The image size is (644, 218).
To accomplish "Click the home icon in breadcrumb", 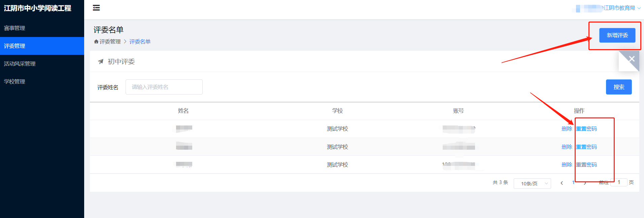I will tap(96, 42).
